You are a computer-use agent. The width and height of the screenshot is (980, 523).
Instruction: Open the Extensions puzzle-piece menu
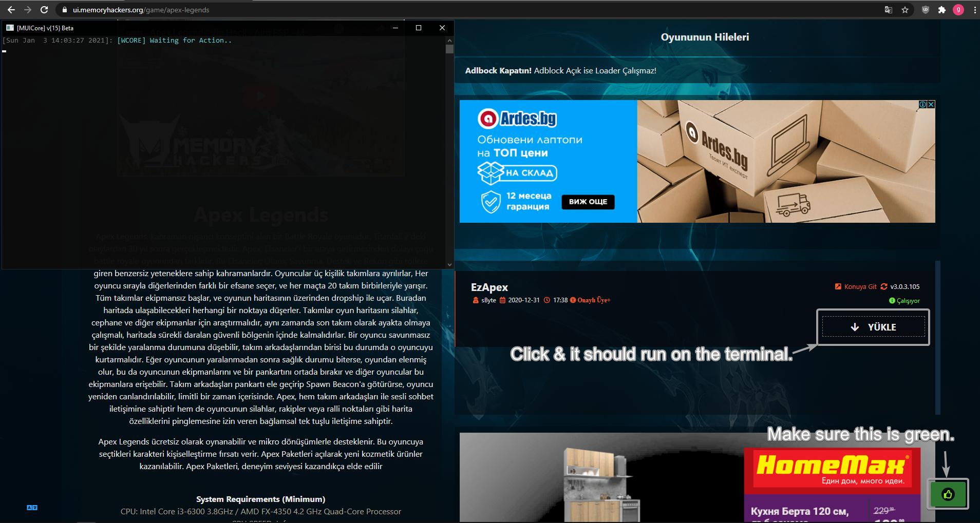[x=942, y=10]
